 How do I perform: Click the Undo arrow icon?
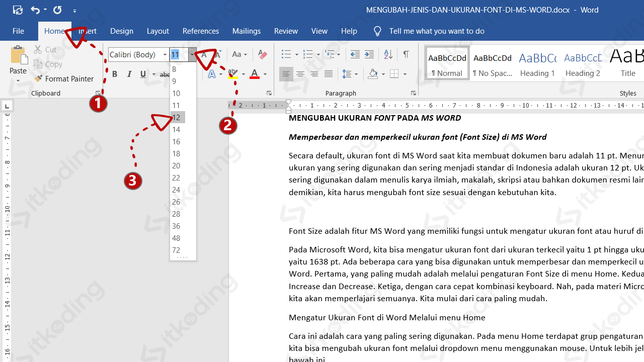point(35,10)
